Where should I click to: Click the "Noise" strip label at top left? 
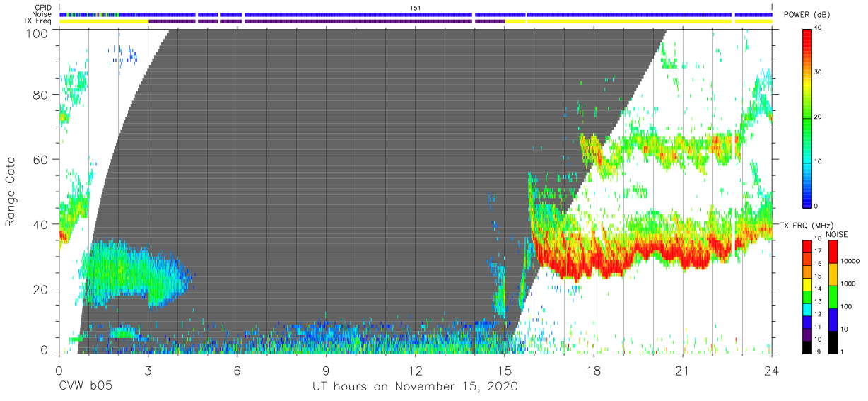[x=42, y=14]
